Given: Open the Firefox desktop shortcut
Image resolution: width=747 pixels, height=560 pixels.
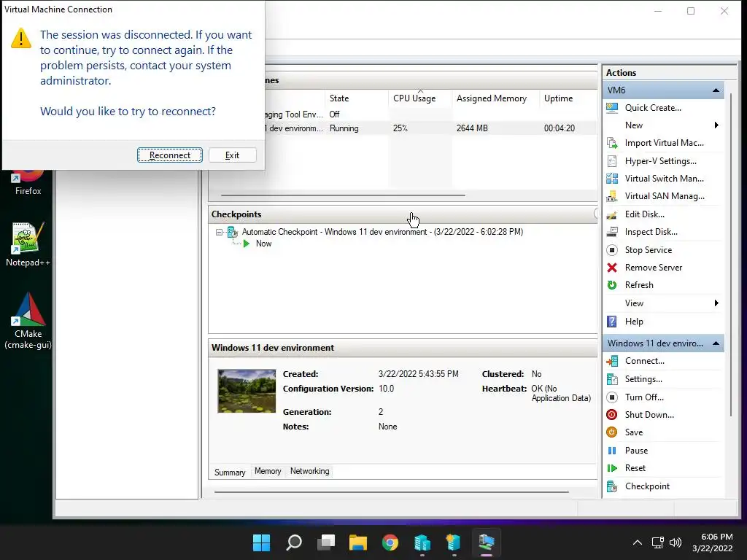Looking at the screenshot, I should [x=28, y=182].
